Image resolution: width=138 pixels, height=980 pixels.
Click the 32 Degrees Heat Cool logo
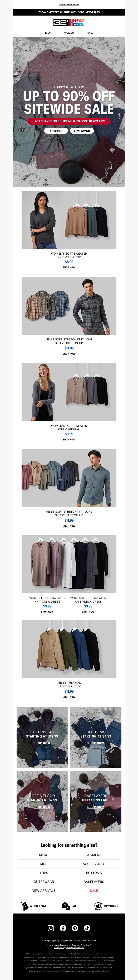(x=69, y=23)
